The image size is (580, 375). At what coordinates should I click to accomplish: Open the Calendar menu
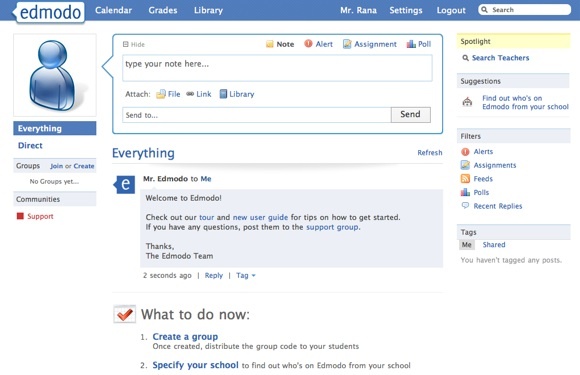(x=113, y=10)
